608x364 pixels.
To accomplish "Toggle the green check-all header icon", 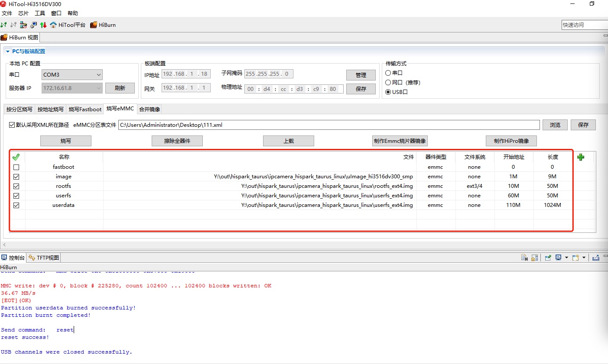I will point(16,157).
